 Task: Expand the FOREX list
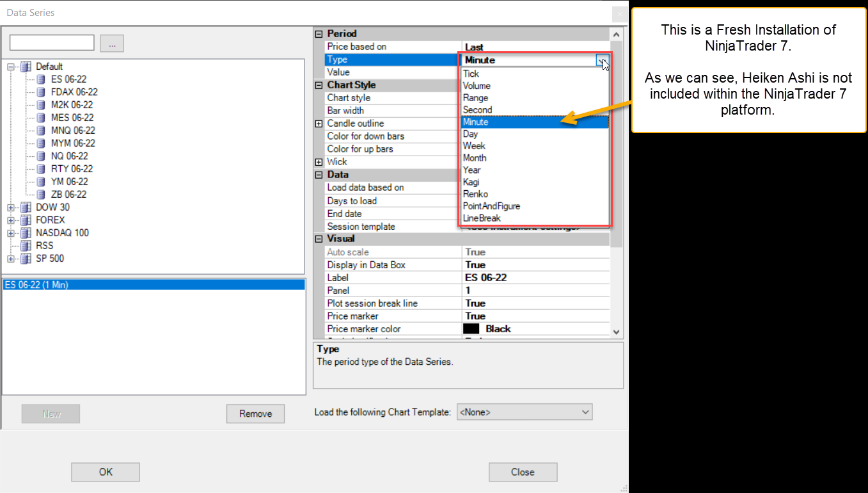click(x=11, y=220)
